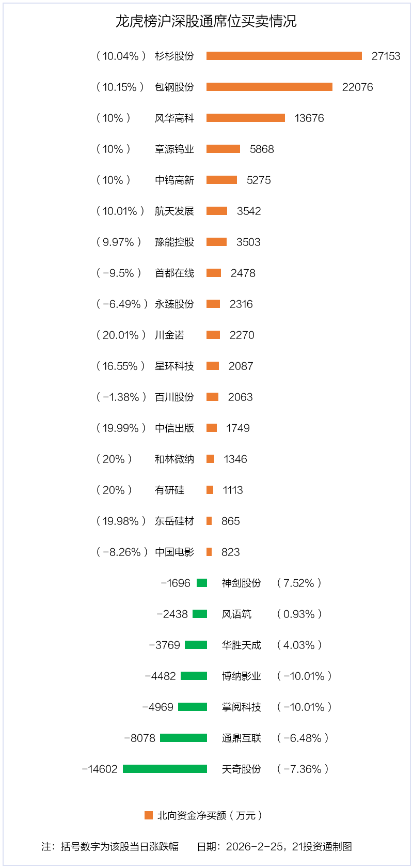This screenshot has height=868, width=413.
Task: Click the green bar for 掌阅科技
Action: point(193,707)
